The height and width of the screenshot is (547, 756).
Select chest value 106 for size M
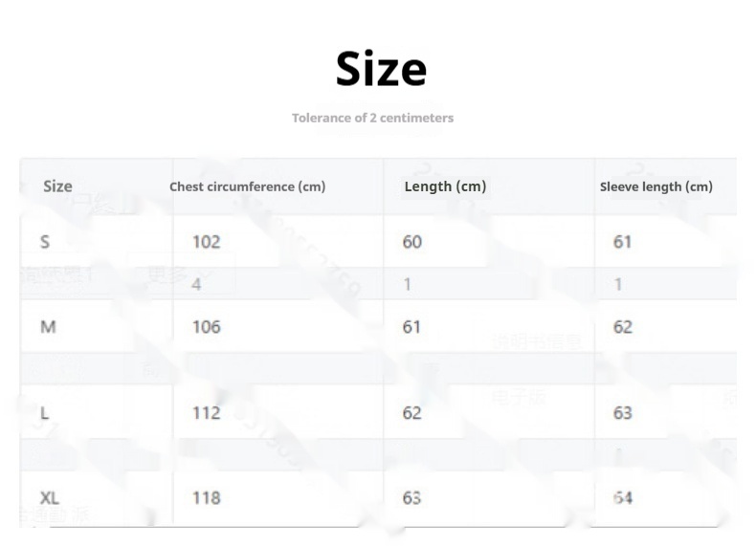(x=206, y=327)
